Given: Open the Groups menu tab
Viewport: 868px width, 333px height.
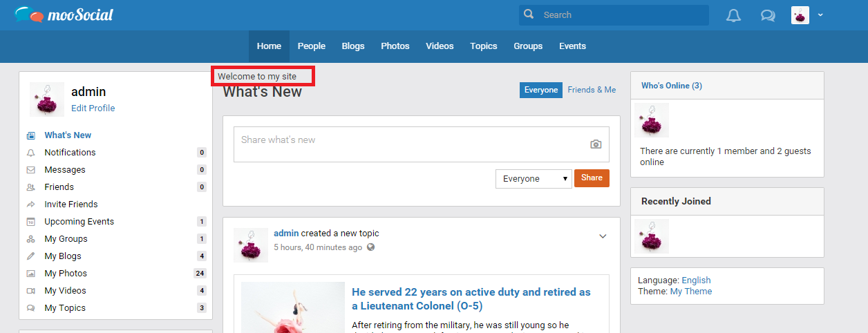Looking at the screenshot, I should point(528,46).
